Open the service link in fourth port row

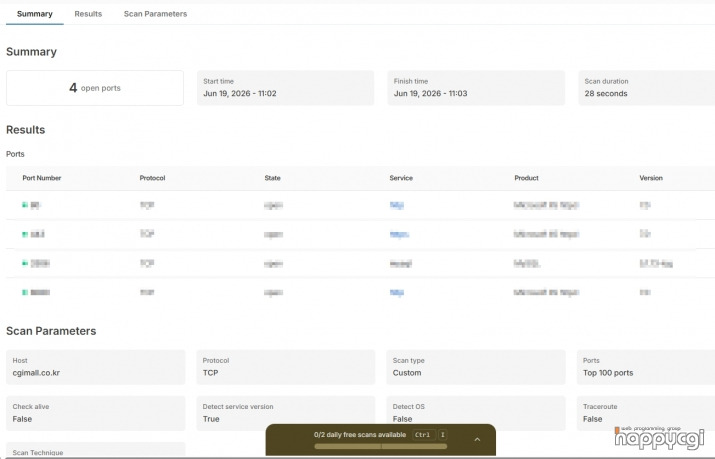[x=397, y=293]
